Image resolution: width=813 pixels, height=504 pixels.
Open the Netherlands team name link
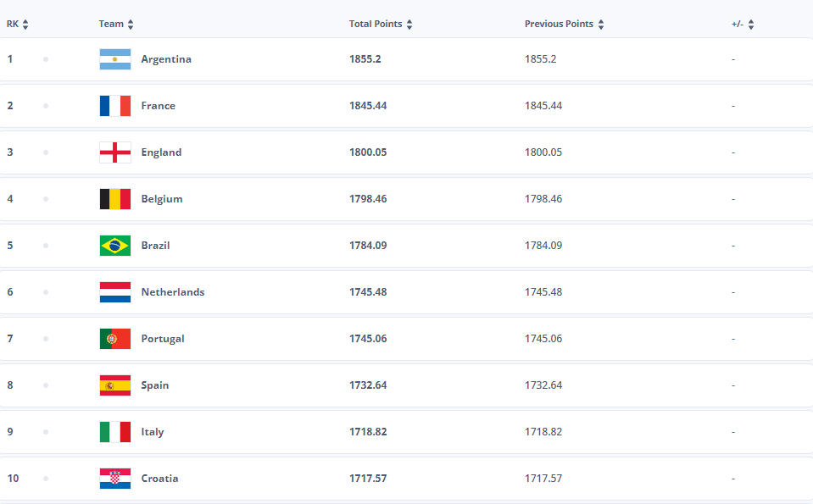click(173, 292)
